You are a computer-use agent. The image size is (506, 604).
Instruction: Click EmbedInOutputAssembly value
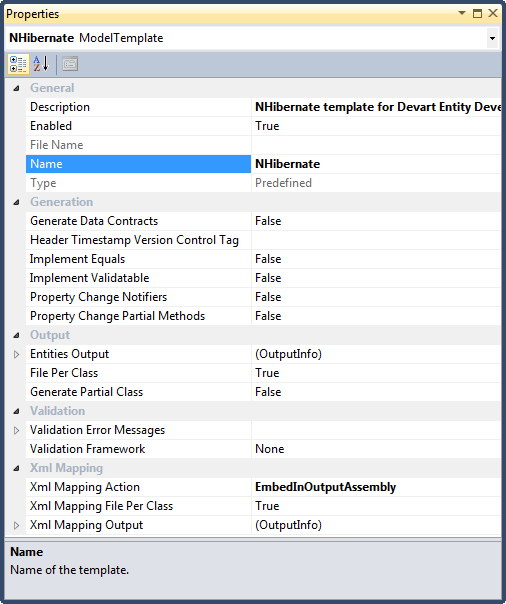(325, 487)
